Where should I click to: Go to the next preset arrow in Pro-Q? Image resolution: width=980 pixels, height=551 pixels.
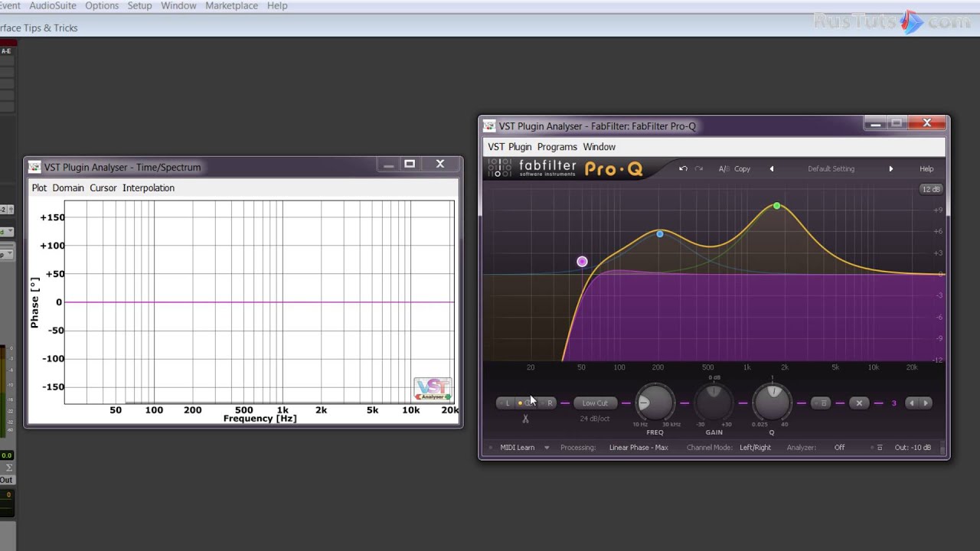pos(891,168)
